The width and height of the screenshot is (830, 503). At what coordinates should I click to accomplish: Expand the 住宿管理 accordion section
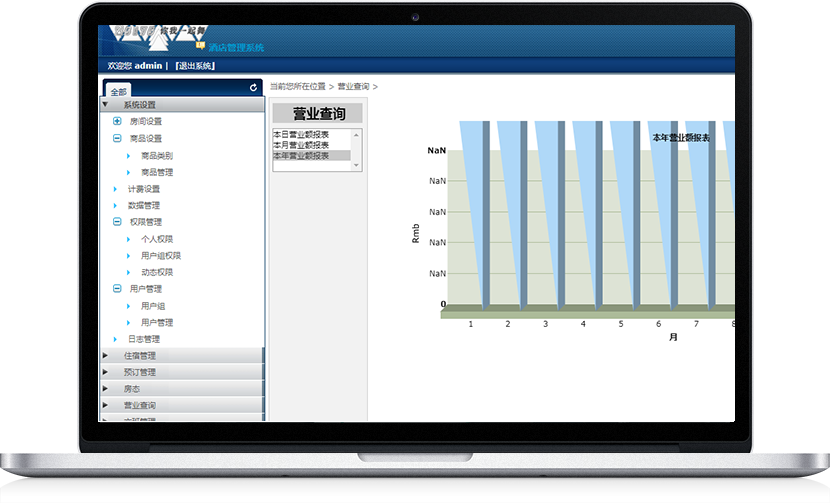(x=106, y=355)
